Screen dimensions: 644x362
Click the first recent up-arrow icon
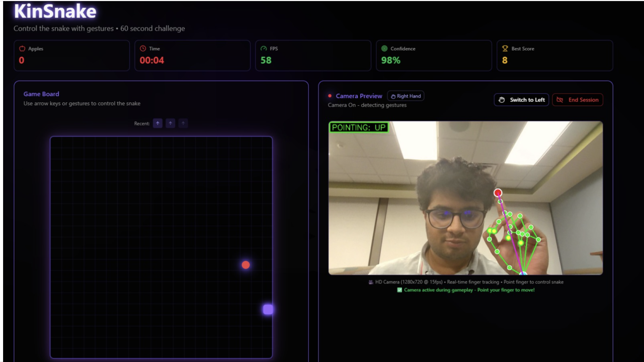158,123
